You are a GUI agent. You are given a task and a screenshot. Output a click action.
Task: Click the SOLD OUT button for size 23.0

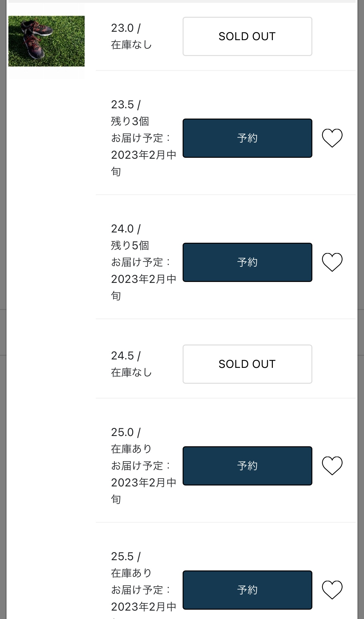tap(247, 36)
